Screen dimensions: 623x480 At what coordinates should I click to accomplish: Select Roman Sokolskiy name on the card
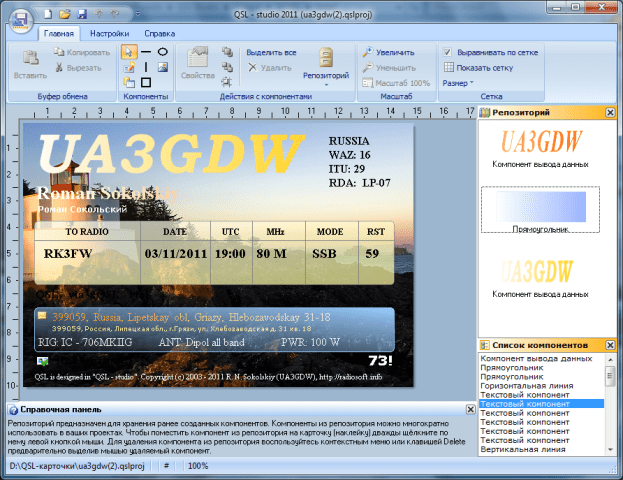[108, 193]
